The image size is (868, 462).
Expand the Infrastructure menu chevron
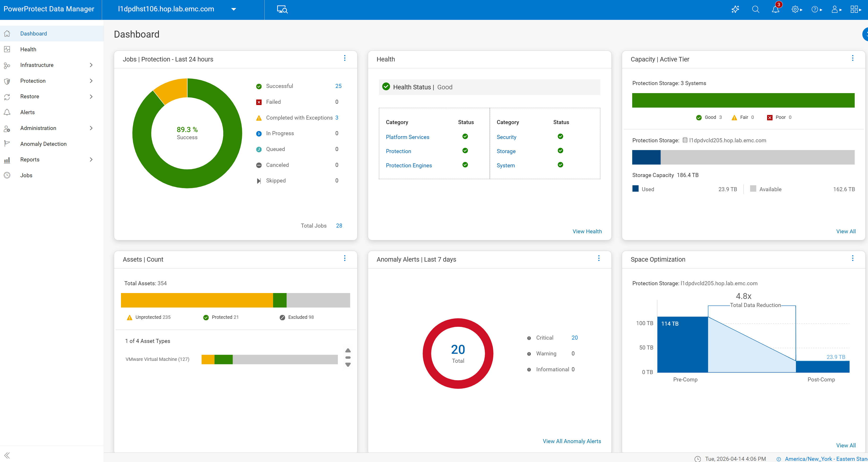coord(91,65)
